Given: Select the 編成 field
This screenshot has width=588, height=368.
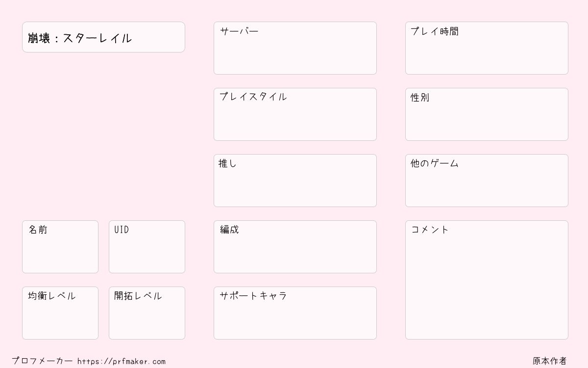Looking at the screenshot, I should [295, 247].
